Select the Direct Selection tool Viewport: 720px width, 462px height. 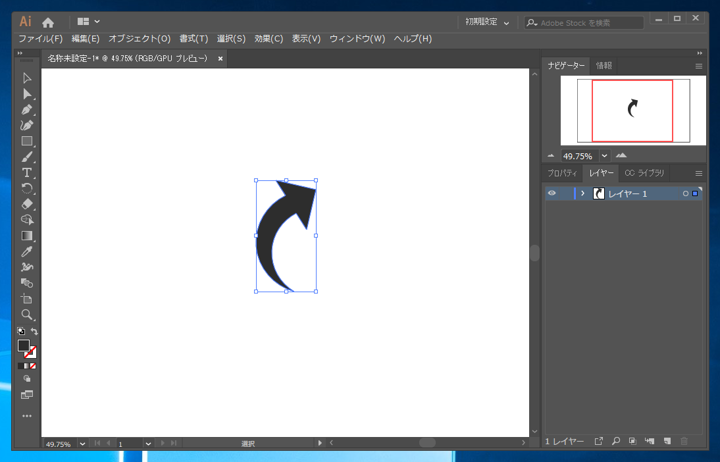pyautogui.click(x=27, y=94)
